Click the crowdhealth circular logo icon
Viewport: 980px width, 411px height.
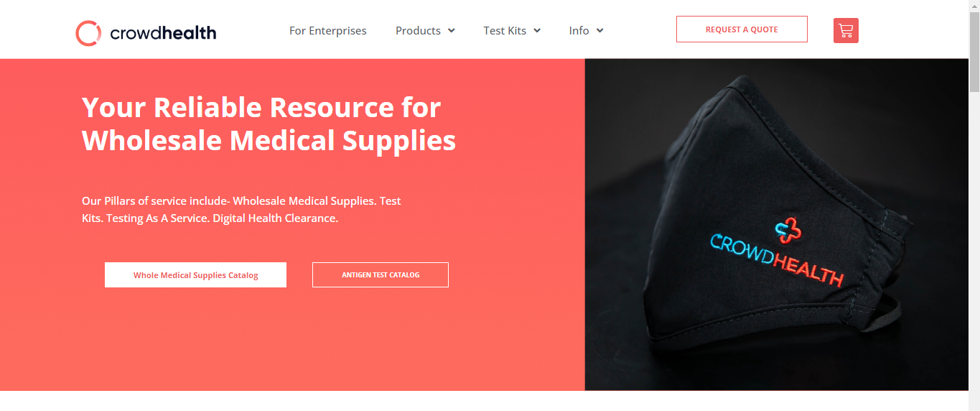tap(88, 33)
